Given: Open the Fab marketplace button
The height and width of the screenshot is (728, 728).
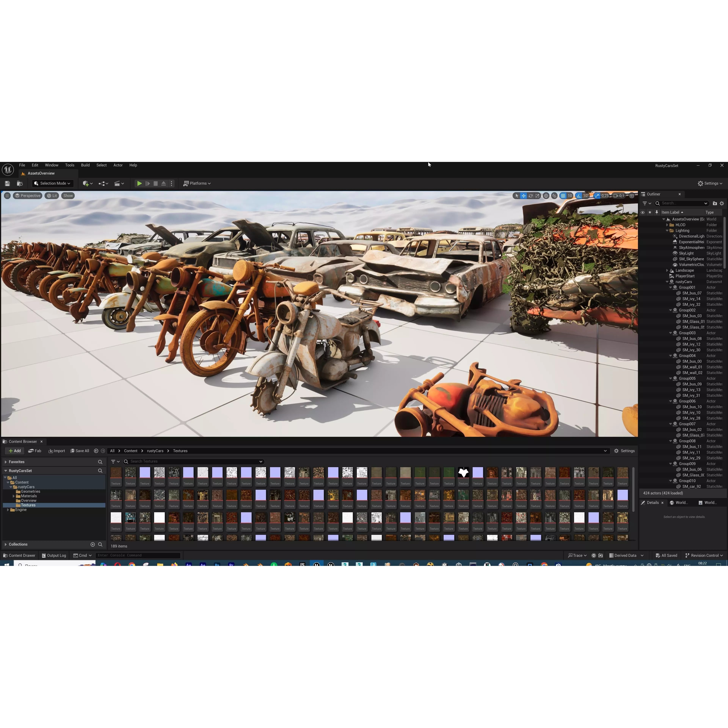Looking at the screenshot, I should click(x=34, y=451).
